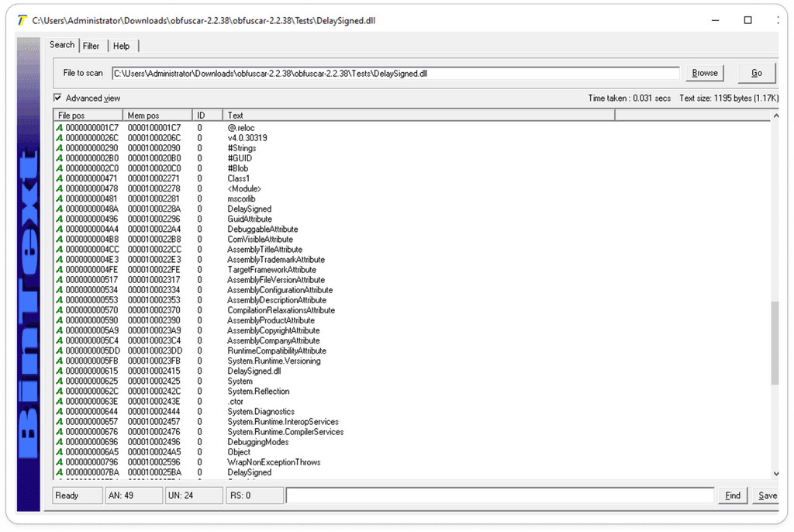
Task: Click the ANSI icon next to DelaySigned.dll
Action: click(x=57, y=371)
